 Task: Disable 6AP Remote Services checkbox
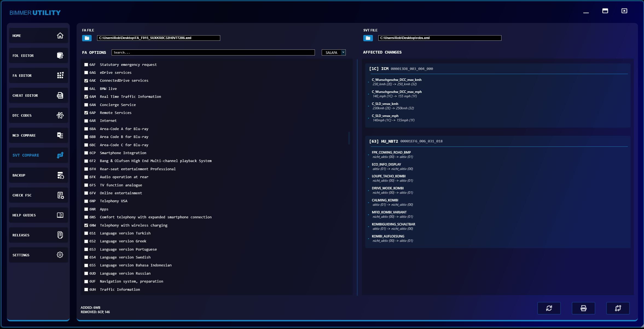pos(86,113)
